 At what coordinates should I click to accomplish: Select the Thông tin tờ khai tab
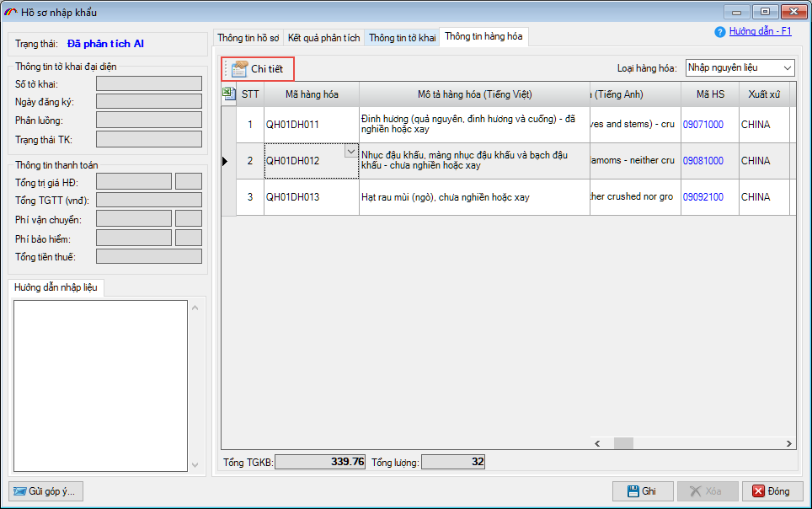click(x=402, y=38)
